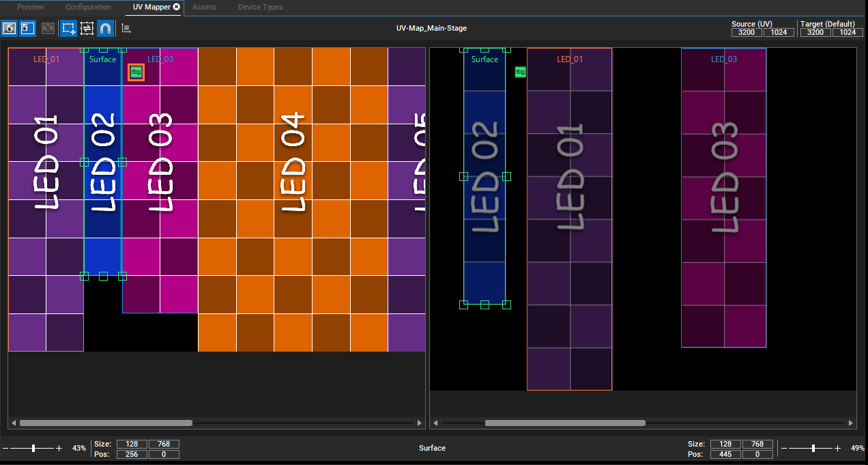Open the Device Types tab
The width and height of the screenshot is (868, 465).
point(260,7)
